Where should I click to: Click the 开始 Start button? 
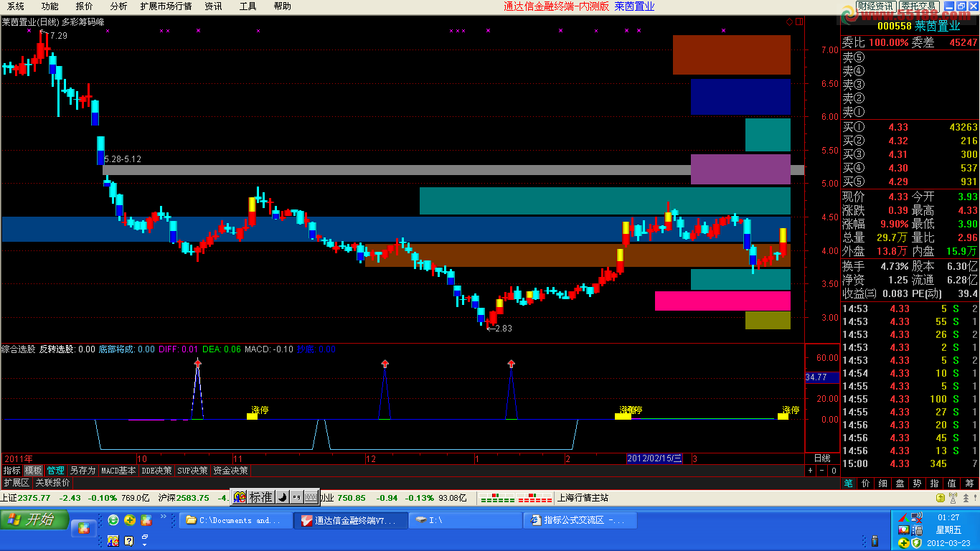(34, 520)
